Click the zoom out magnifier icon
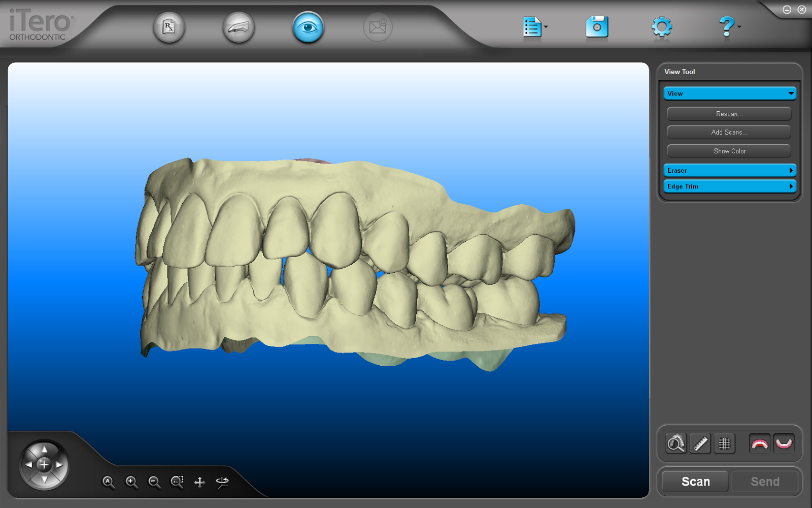Screen dimensions: 812x508 pos(154,482)
